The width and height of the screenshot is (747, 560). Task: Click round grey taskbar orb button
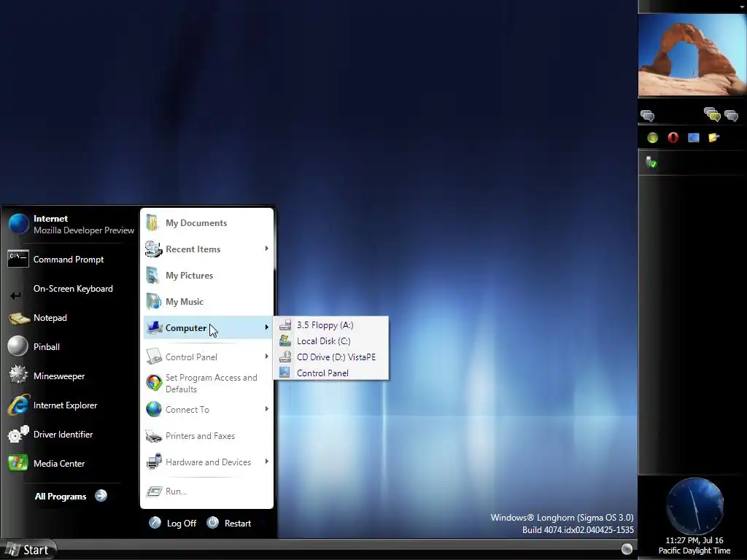627,548
